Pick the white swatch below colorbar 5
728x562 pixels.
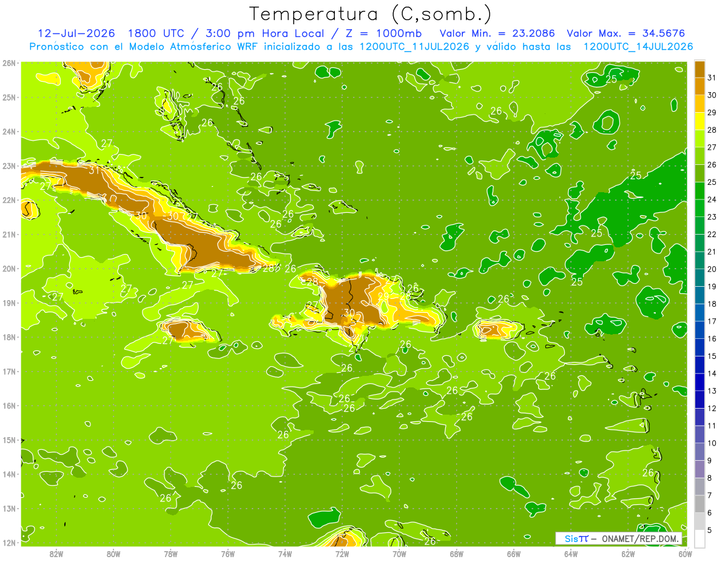(x=699, y=538)
